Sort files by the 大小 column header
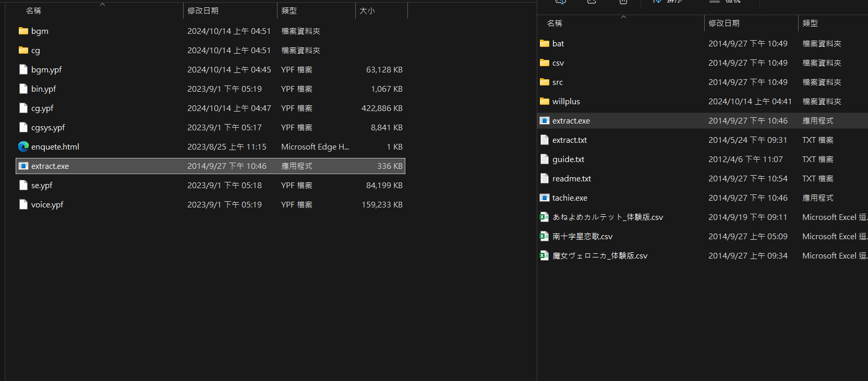Viewport: 868px width, 381px height. [x=367, y=10]
